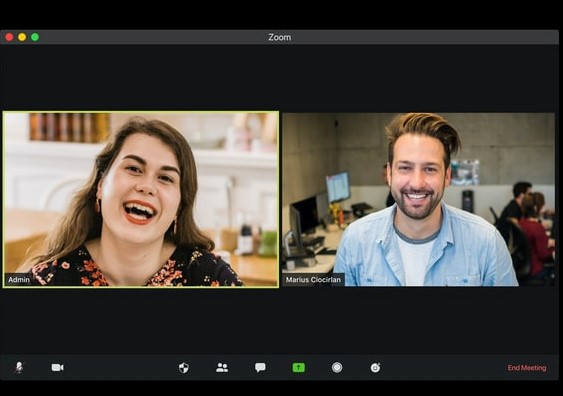The height and width of the screenshot is (396, 563).
Task: Click the Zoom window title
Action: click(280, 37)
